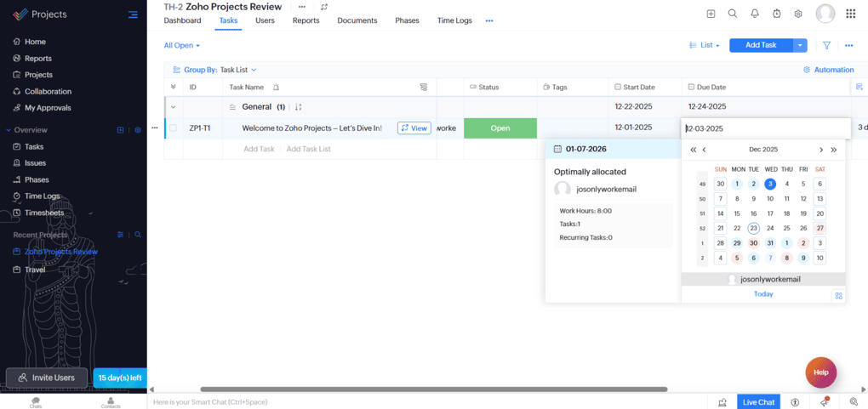Open the Zoho apps grid launcher
This screenshot has height=409, width=868.
pyautogui.click(x=851, y=14)
